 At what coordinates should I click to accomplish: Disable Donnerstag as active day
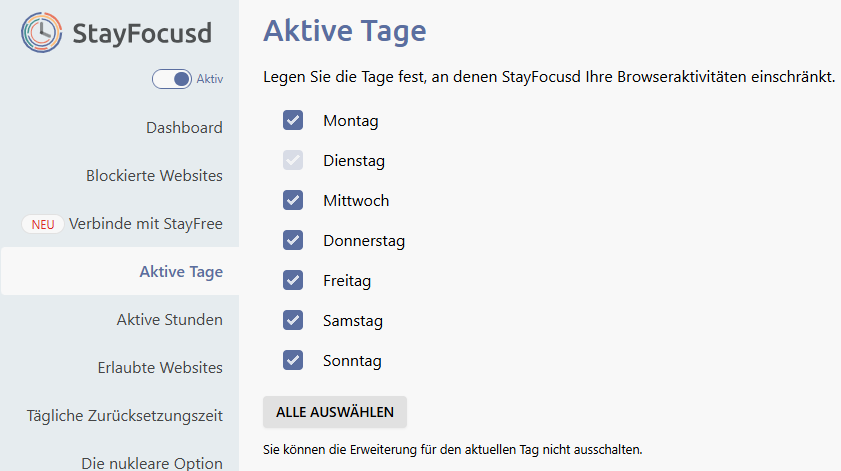[293, 241]
